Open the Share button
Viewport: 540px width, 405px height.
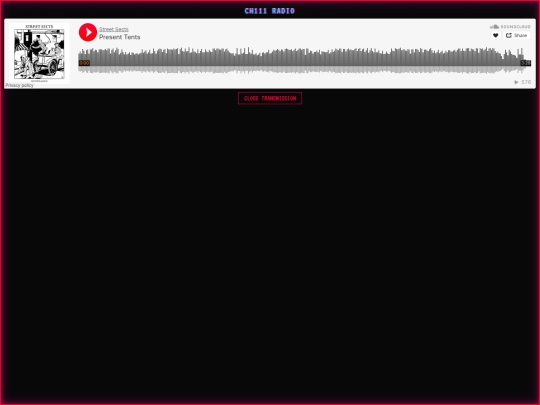[516, 35]
